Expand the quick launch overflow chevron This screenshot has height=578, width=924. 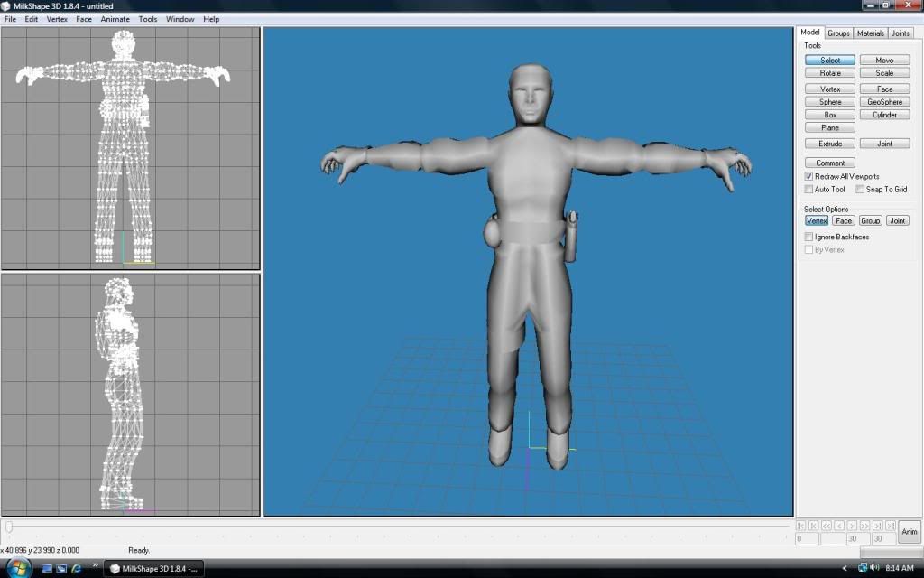pyautogui.click(x=95, y=567)
